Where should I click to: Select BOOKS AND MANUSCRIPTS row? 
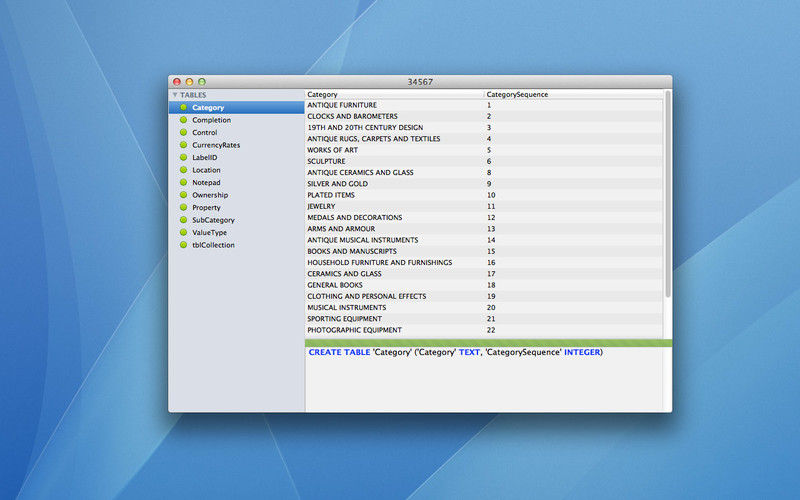click(x=484, y=251)
